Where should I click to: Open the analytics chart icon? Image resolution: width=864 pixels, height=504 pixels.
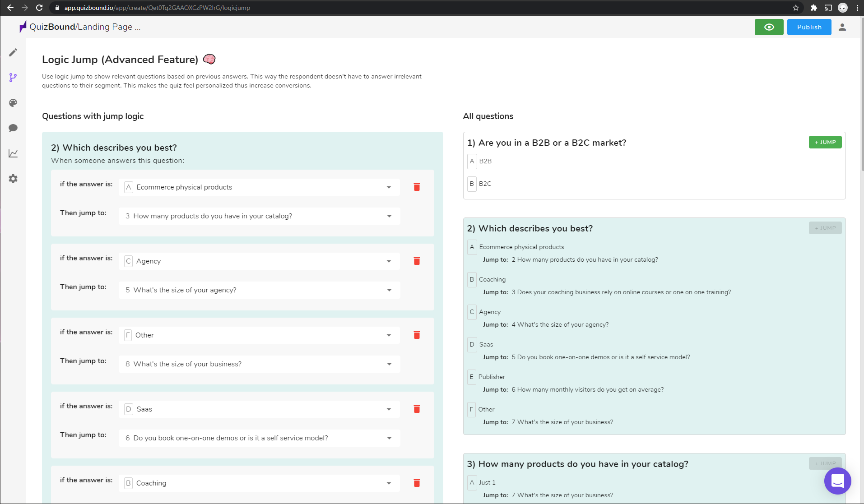pyautogui.click(x=13, y=153)
